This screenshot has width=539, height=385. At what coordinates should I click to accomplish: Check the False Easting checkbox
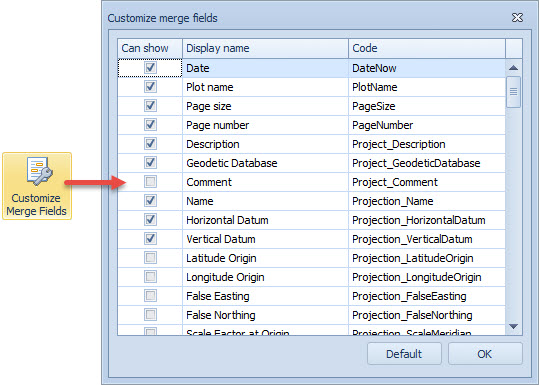point(150,296)
